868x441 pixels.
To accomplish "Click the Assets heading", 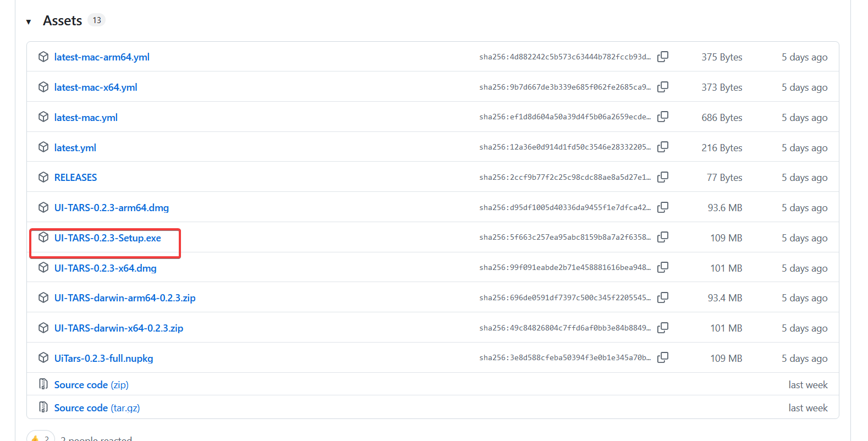I will (62, 21).
